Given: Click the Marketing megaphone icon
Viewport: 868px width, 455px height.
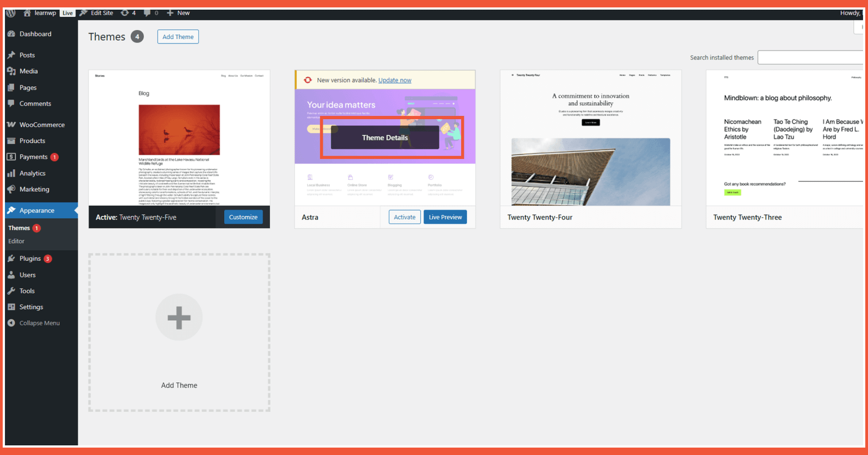Looking at the screenshot, I should pos(11,189).
